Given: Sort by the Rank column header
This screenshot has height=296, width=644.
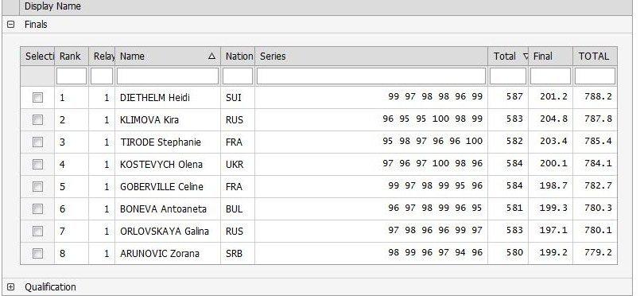Looking at the screenshot, I should click(x=72, y=56).
